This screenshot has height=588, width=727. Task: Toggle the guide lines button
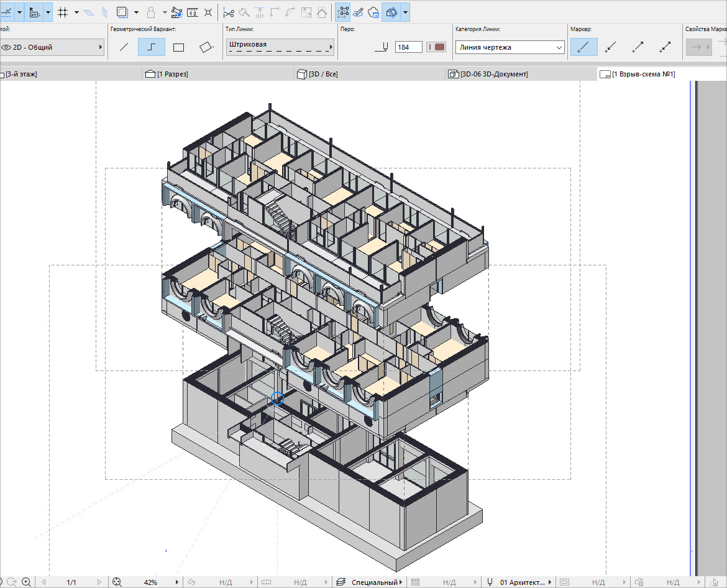[6, 12]
